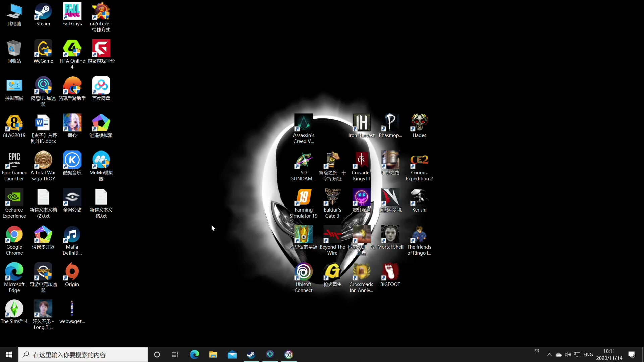Select the 此电脑 (This PC) icon

tap(14, 14)
